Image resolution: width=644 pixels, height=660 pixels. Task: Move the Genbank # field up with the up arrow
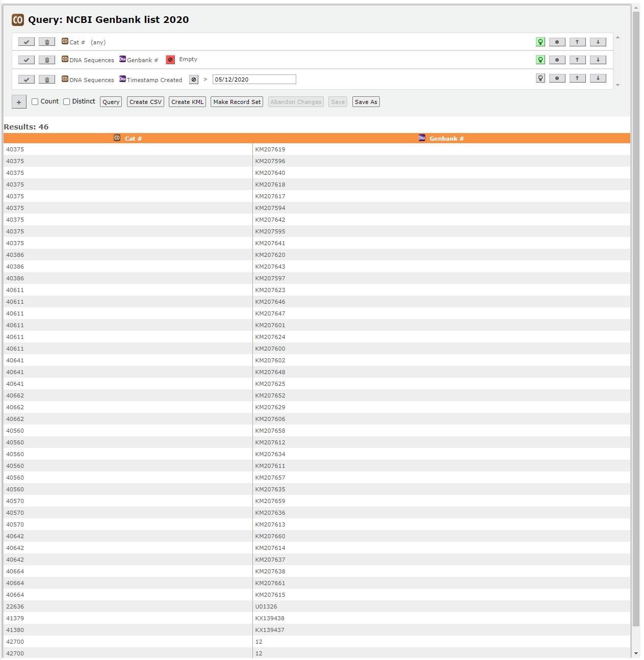coord(577,60)
